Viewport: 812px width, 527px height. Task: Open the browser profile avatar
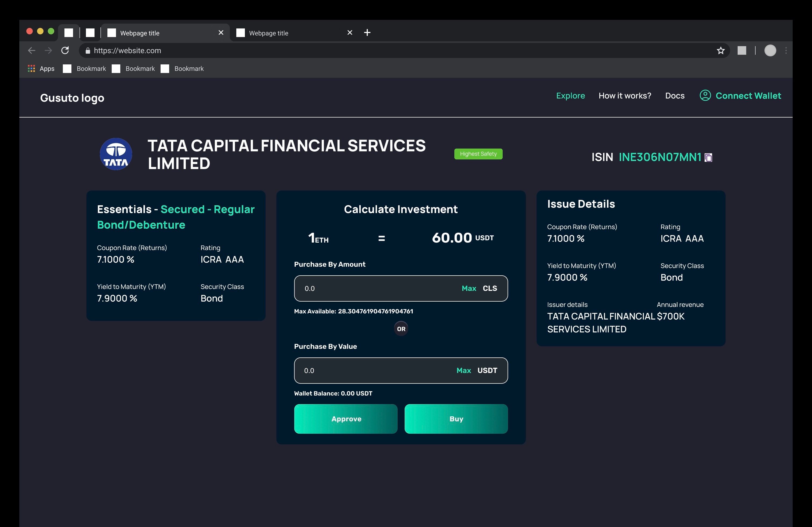pos(770,50)
